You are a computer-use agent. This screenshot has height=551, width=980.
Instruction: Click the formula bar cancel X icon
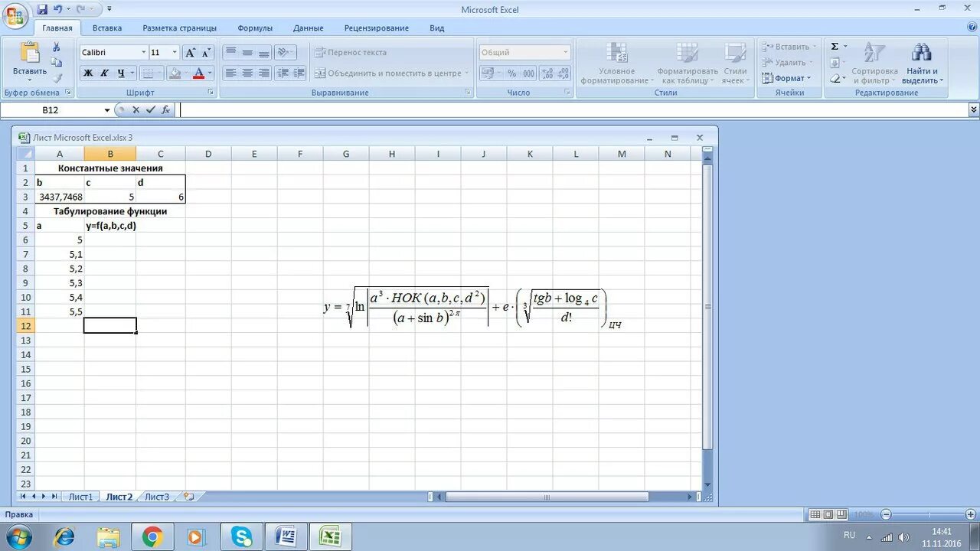pyautogui.click(x=136, y=110)
